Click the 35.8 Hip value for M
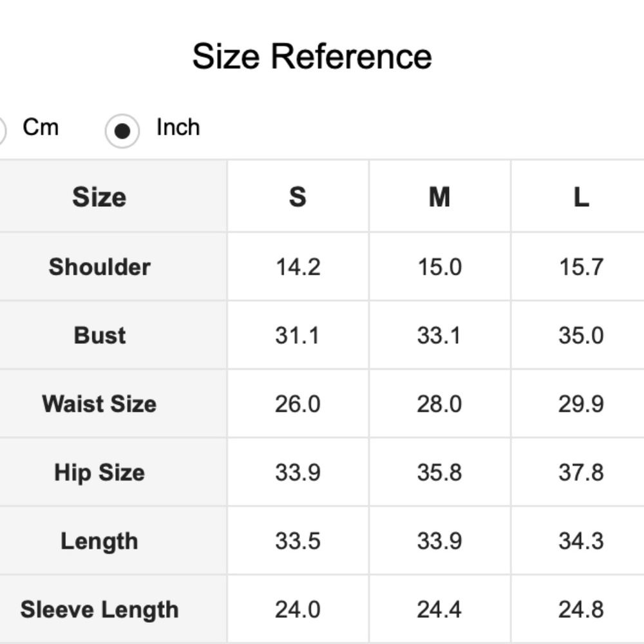 (x=439, y=472)
